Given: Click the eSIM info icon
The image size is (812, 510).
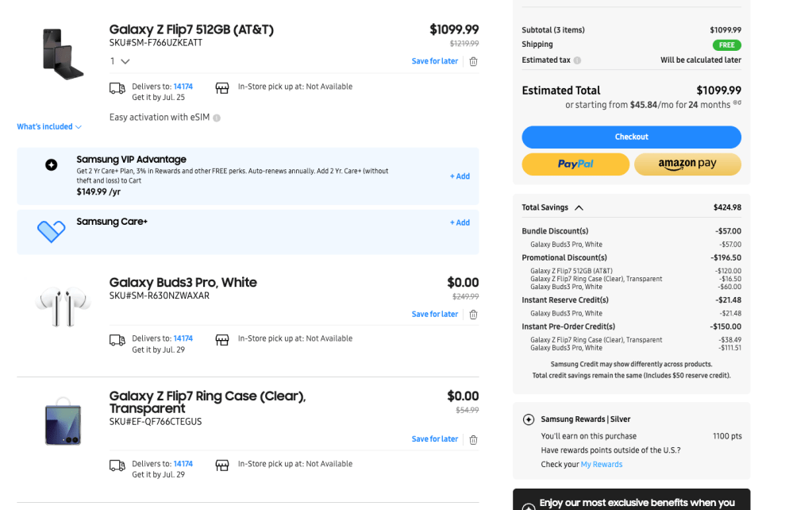Looking at the screenshot, I should tap(217, 118).
